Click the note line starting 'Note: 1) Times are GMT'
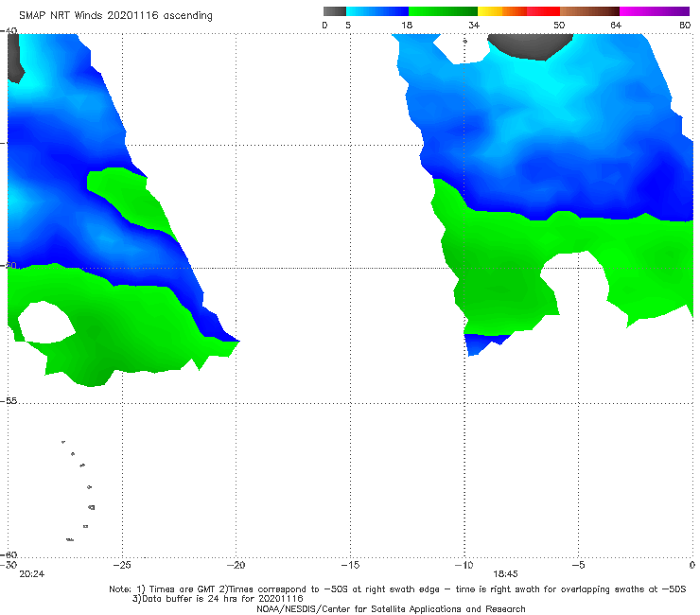 397,589
